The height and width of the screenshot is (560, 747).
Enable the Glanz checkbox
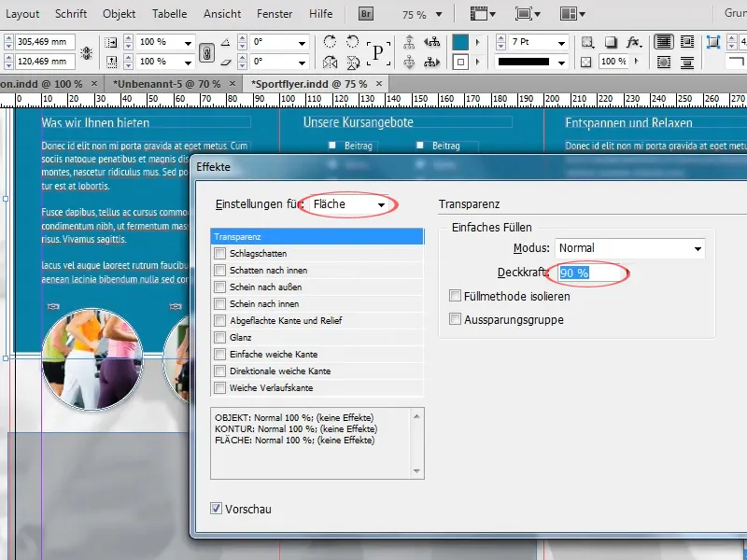pyautogui.click(x=219, y=337)
